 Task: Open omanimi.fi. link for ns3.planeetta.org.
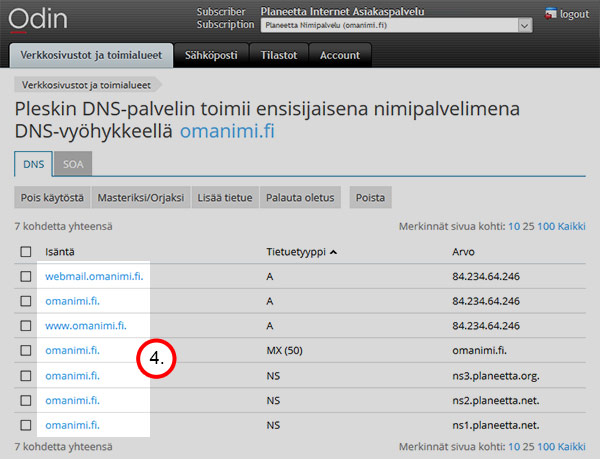[x=72, y=376]
